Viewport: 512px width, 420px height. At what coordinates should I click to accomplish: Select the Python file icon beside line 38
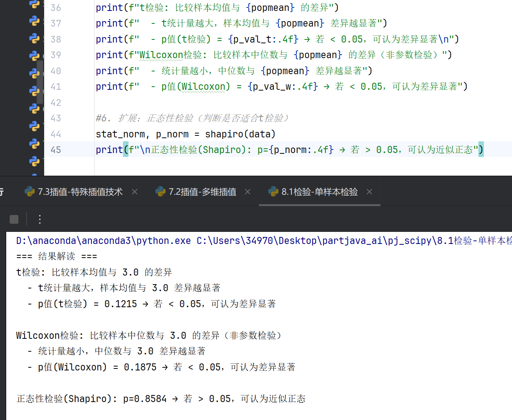point(34,38)
